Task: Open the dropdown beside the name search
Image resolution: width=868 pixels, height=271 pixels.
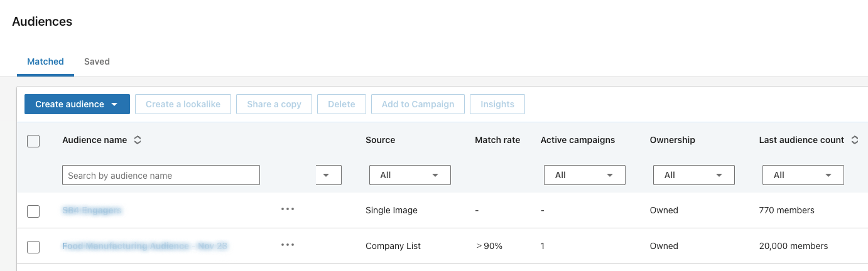Action: click(327, 176)
